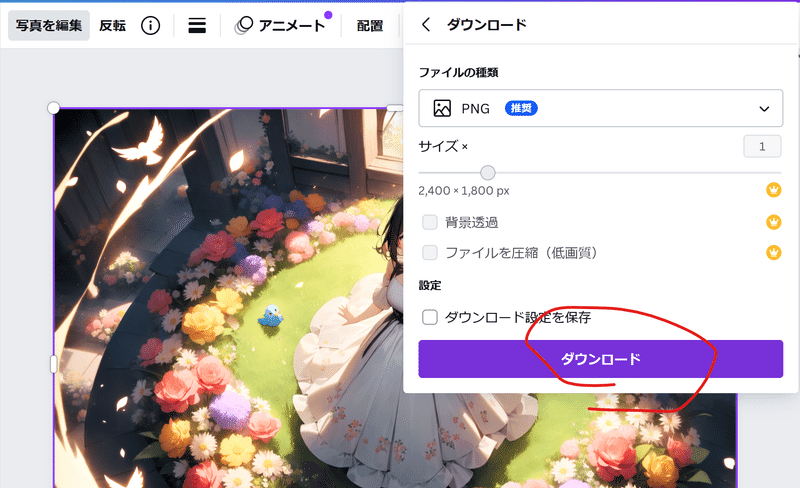Screen dimensions: 800x488
Task: Click the サイズ × label
Action: pyautogui.click(x=443, y=147)
